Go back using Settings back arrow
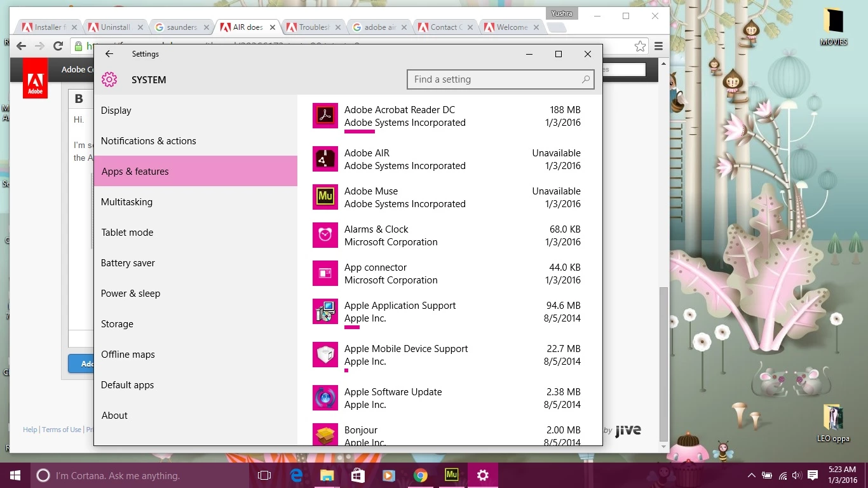The height and width of the screenshot is (488, 868). coord(109,54)
